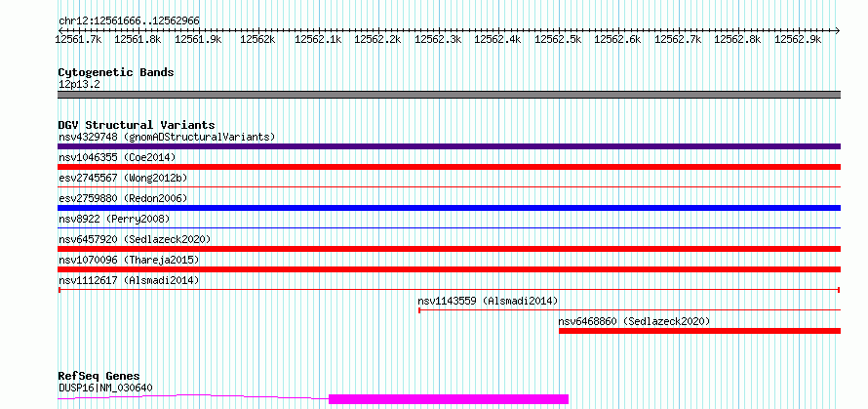Select the red nsv1046355 variant bar
The height and width of the screenshot is (409, 868).
coord(449,167)
